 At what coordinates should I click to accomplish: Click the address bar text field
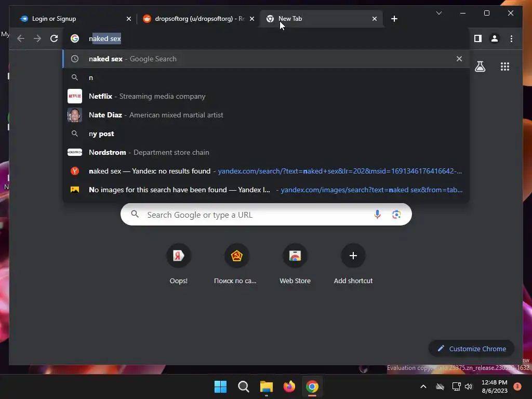pos(266,38)
